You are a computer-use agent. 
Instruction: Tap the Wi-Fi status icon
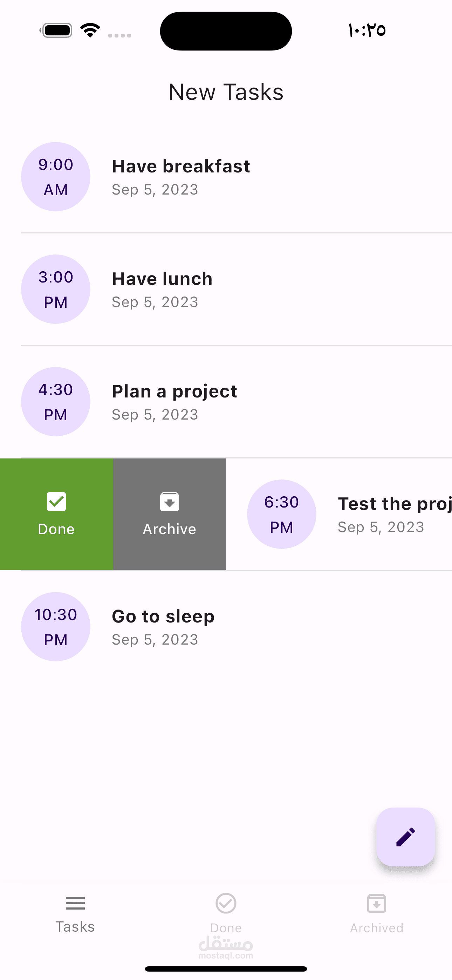point(90,30)
